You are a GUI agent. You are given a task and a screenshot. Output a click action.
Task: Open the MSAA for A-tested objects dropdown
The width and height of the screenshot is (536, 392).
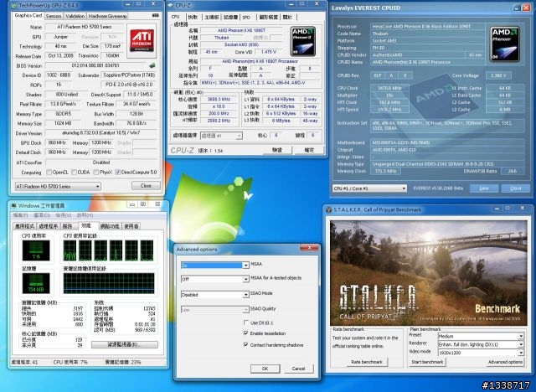click(x=215, y=279)
